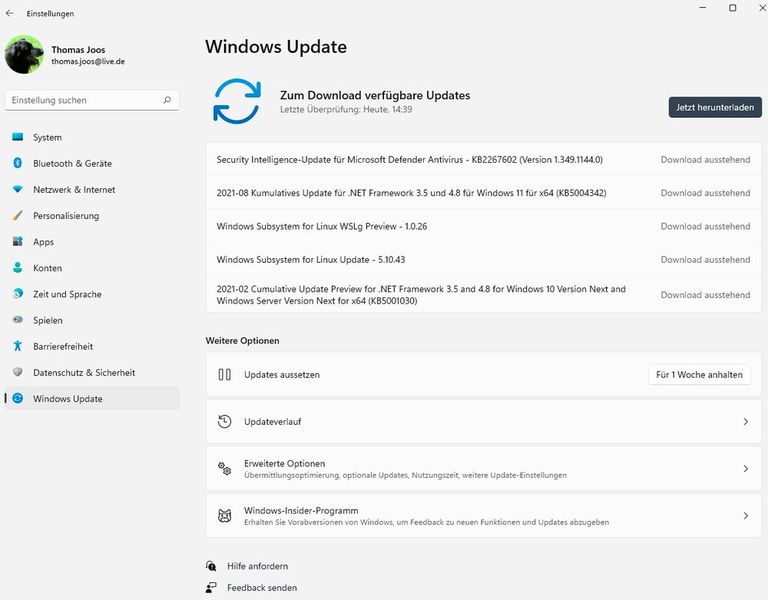Open Spielen settings label

[x=48, y=320]
